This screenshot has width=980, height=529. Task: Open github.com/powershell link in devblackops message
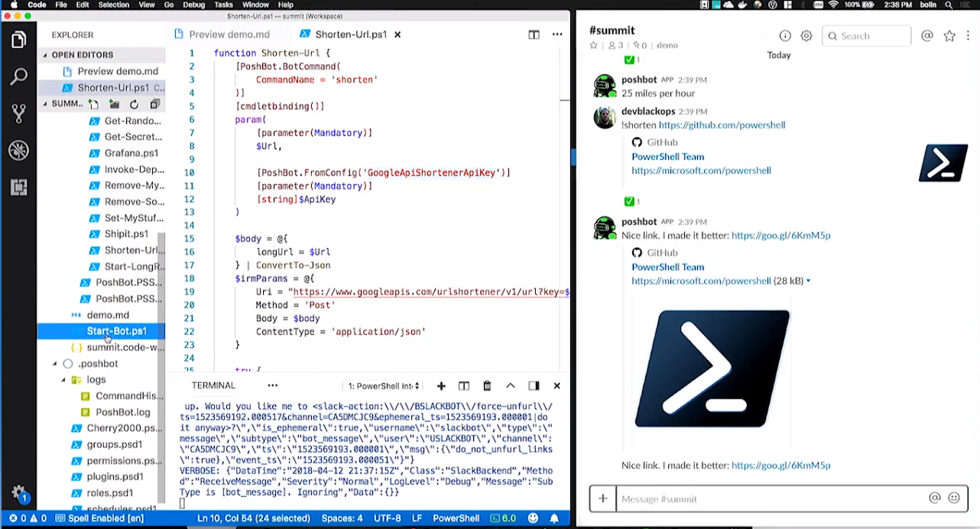(x=722, y=125)
